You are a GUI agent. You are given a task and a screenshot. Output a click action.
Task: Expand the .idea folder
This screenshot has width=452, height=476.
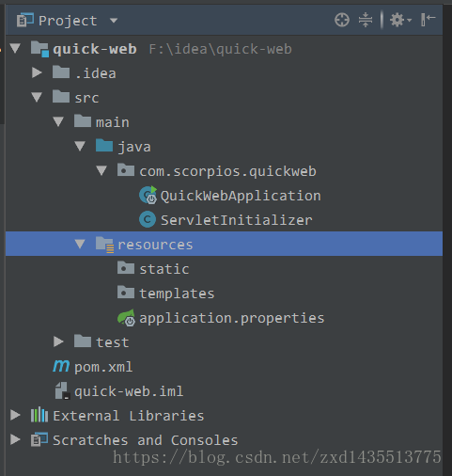click(37, 72)
